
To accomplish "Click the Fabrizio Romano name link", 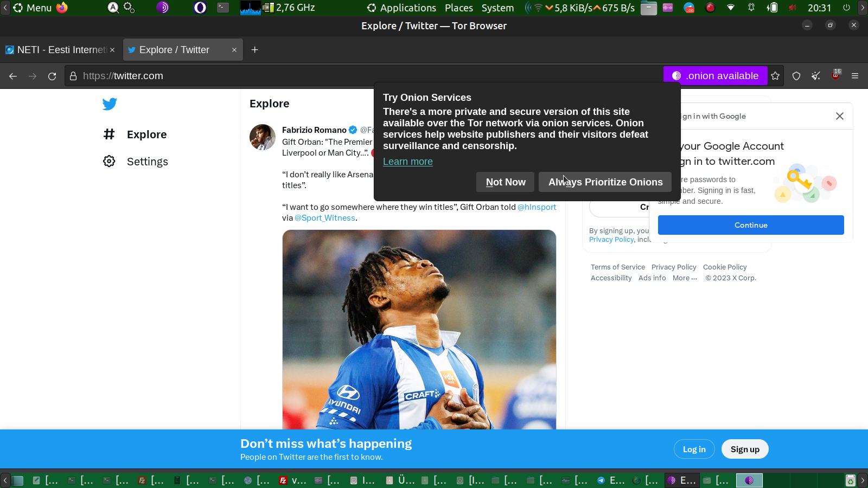I will pyautogui.click(x=314, y=130).
